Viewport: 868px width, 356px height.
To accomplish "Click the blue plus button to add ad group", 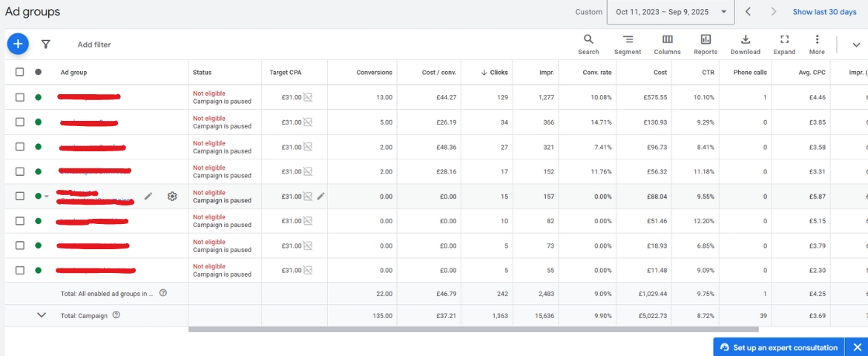I will 18,44.
